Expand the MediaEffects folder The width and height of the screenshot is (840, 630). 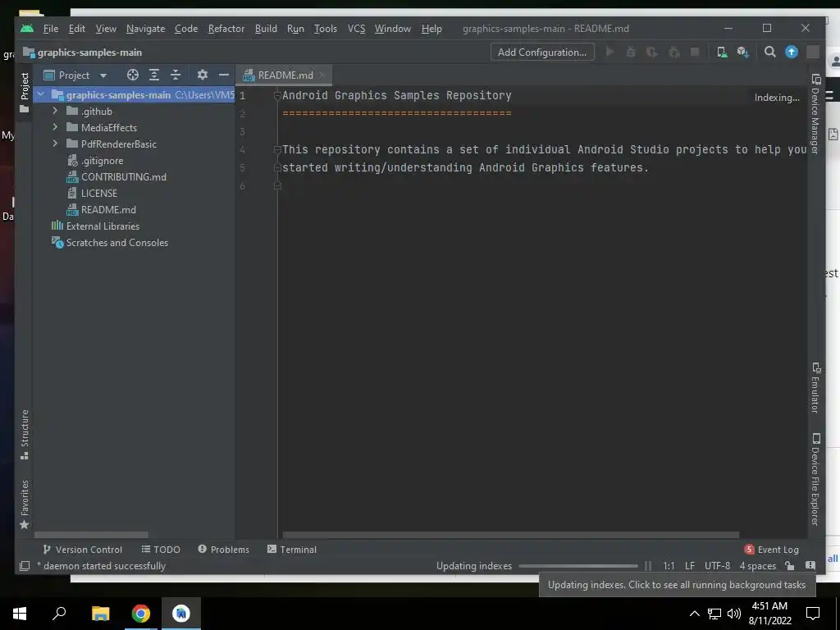point(55,127)
